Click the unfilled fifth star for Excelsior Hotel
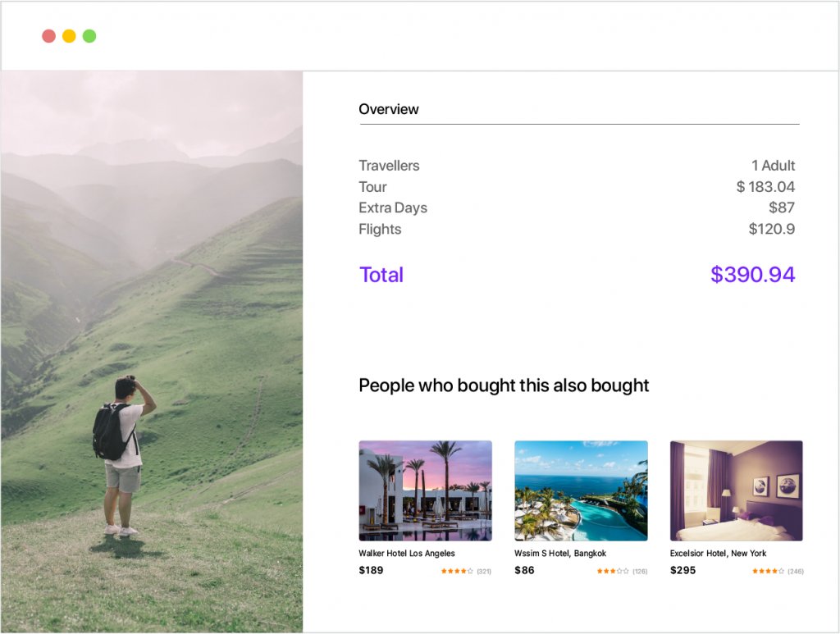This screenshot has width=840, height=634. (782, 570)
